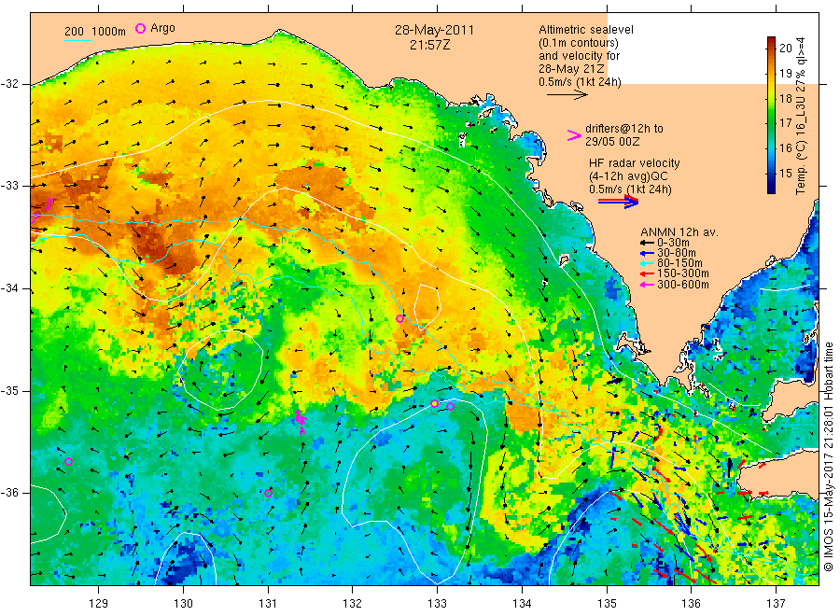
Task: Click the '(0.1m contours)' legend line
Action: click(x=579, y=43)
